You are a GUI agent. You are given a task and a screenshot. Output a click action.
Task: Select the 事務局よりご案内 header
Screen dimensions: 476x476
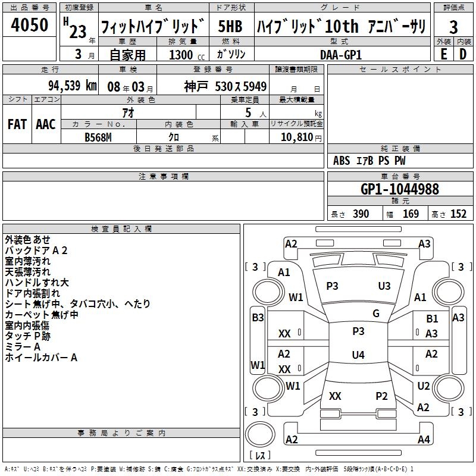coord(121,433)
